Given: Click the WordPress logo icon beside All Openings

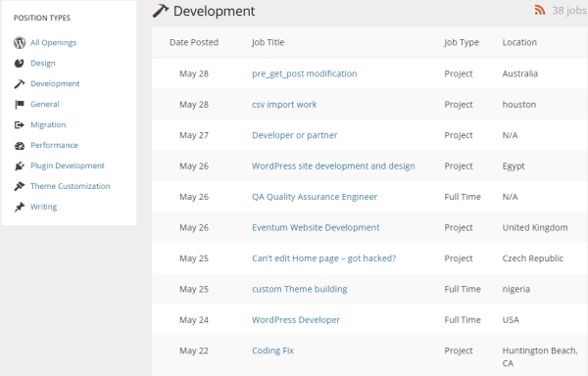Looking at the screenshot, I should 20,43.
